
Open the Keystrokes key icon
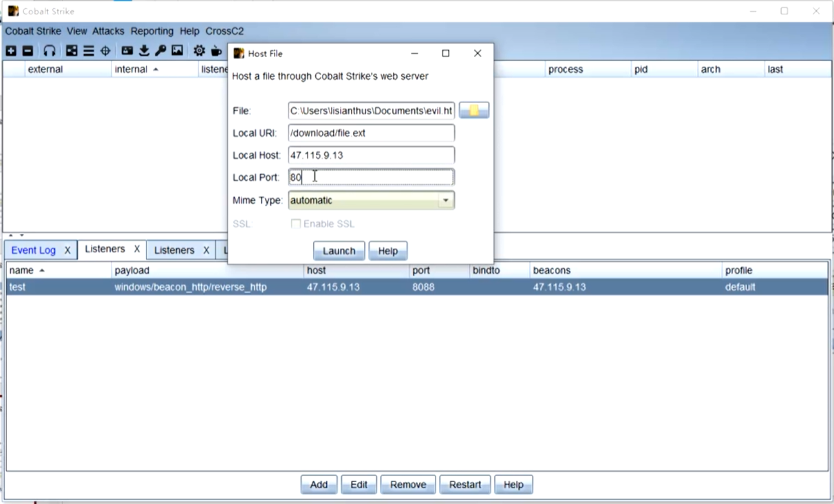point(160,51)
